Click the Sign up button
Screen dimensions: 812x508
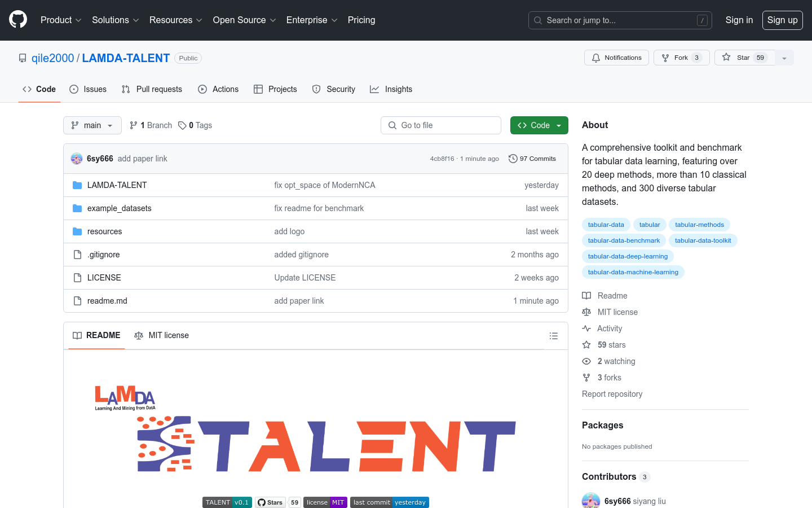pos(783,20)
